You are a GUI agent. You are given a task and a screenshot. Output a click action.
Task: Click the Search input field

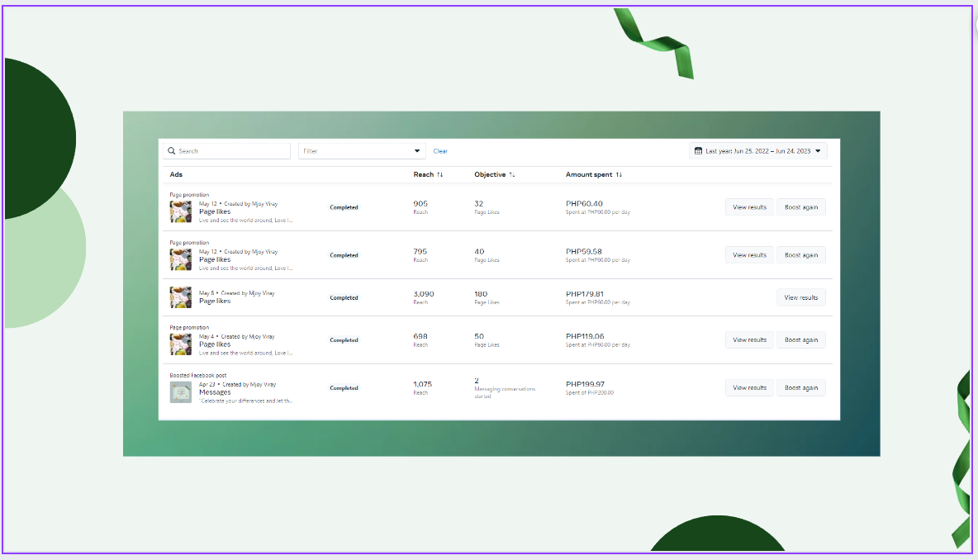227,151
